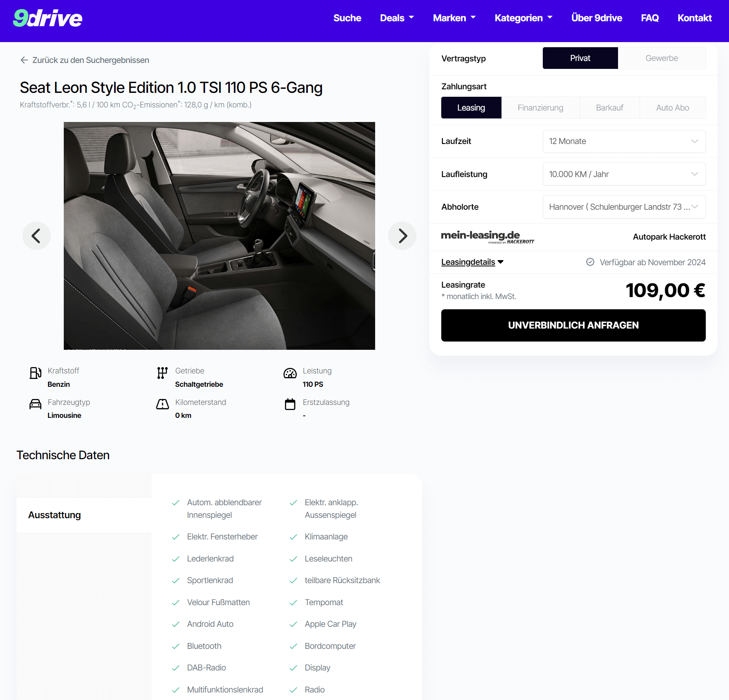729x700 pixels.
Task: Click checkmark next to Lederlenkrad
Action: click(x=176, y=559)
